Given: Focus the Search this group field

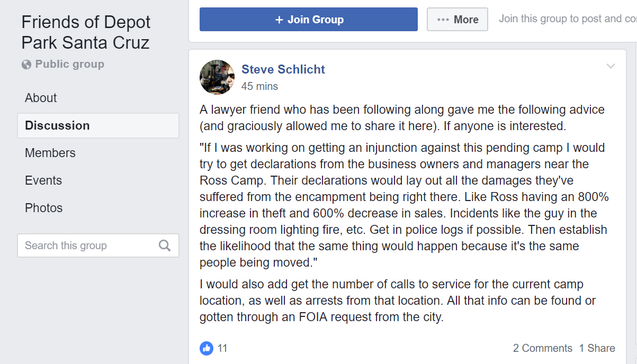Looking at the screenshot, I should [87, 245].
